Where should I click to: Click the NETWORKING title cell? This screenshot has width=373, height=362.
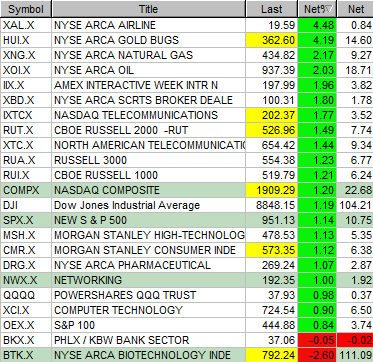pos(149,280)
